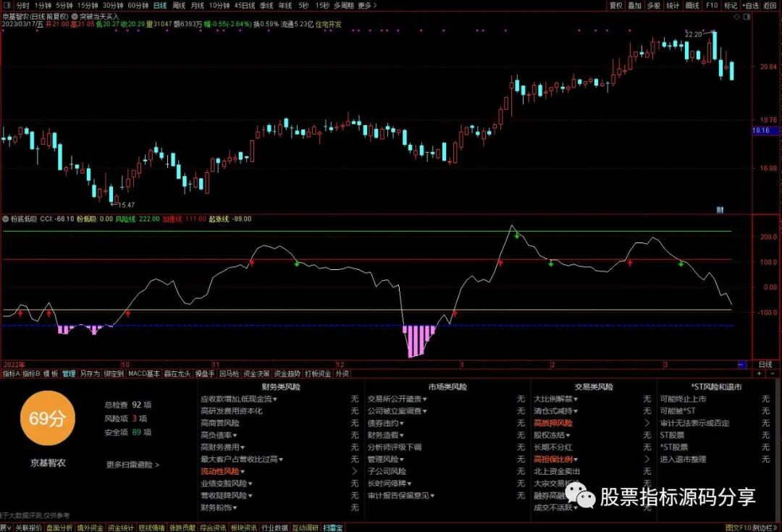Image resolution: width=782 pixels, height=532 pixels.
Task: Click the blue arrow button on the date axis
Action: [x=742, y=365]
